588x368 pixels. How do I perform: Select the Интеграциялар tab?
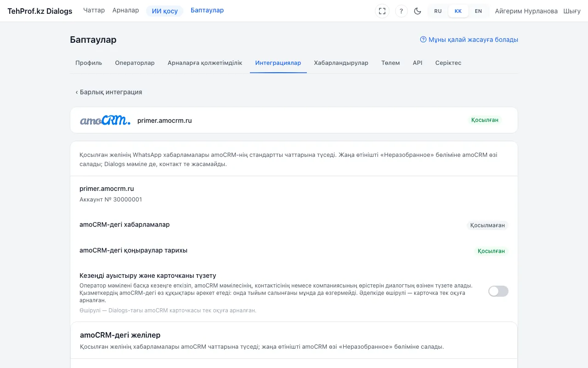click(x=278, y=63)
